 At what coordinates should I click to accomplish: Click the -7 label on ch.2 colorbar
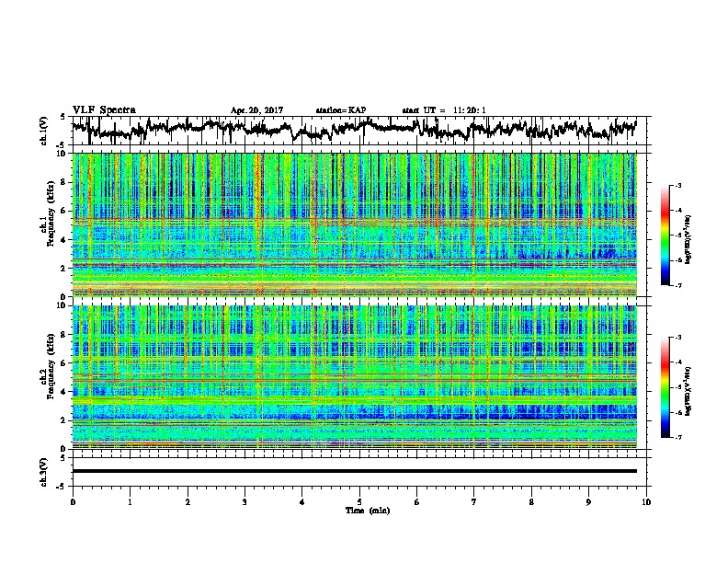pos(678,438)
